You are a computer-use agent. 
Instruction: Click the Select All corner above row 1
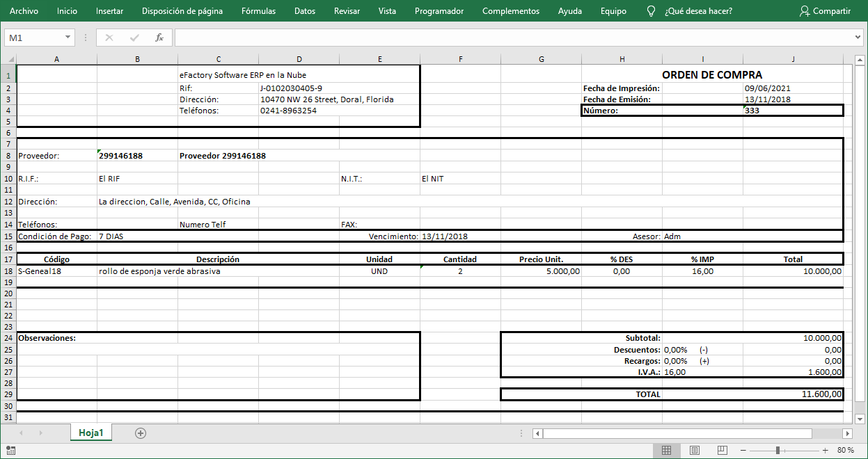(9, 58)
